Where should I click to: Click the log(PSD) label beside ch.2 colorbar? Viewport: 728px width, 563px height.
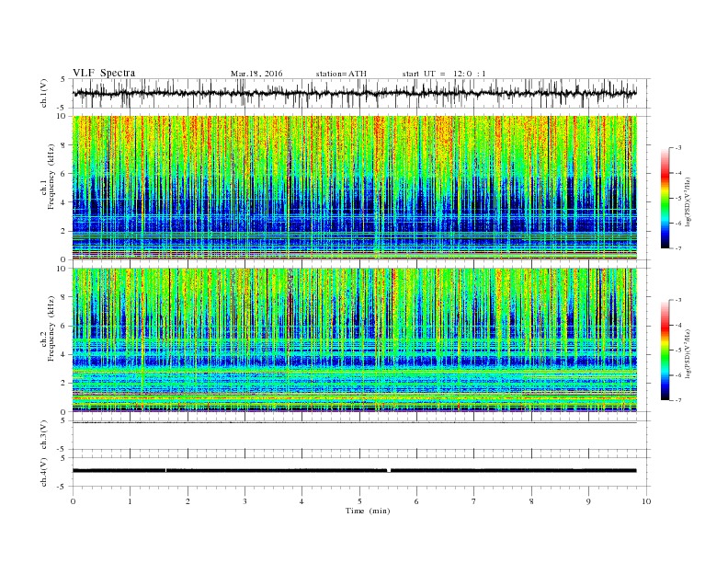[x=688, y=353]
